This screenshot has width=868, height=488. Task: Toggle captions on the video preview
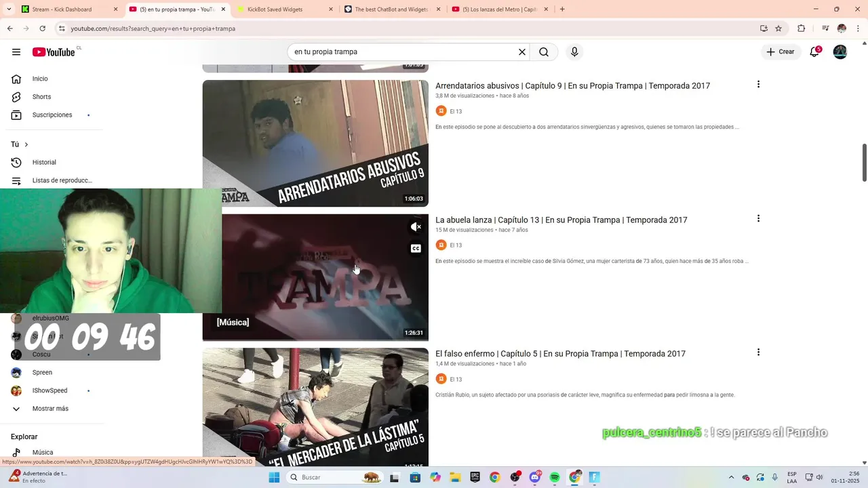pyautogui.click(x=416, y=249)
